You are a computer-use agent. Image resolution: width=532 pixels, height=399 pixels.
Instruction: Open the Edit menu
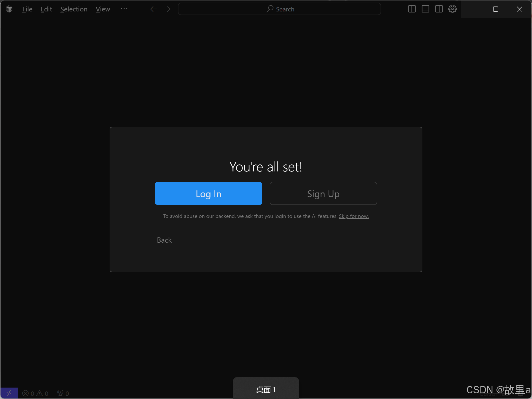(46, 9)
